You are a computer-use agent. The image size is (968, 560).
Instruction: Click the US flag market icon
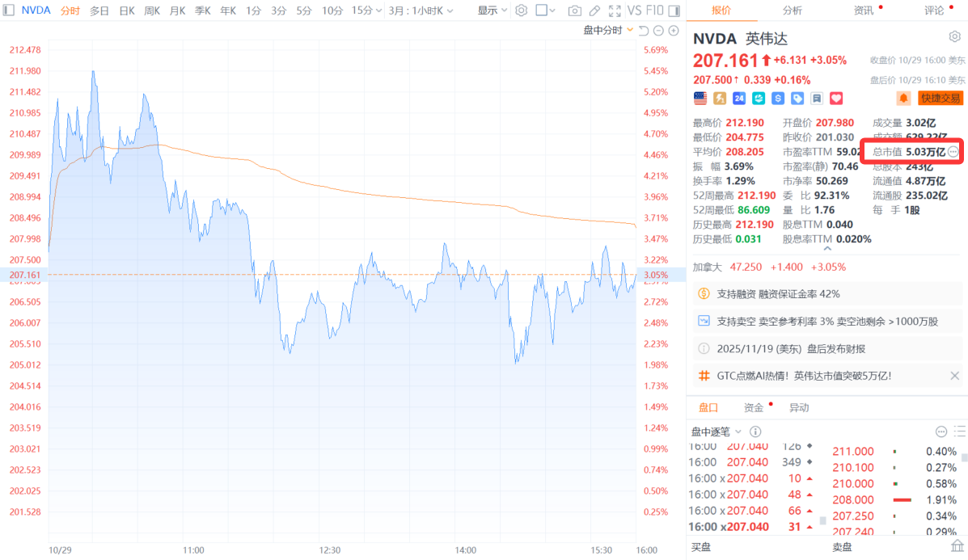tap(700, 98)
